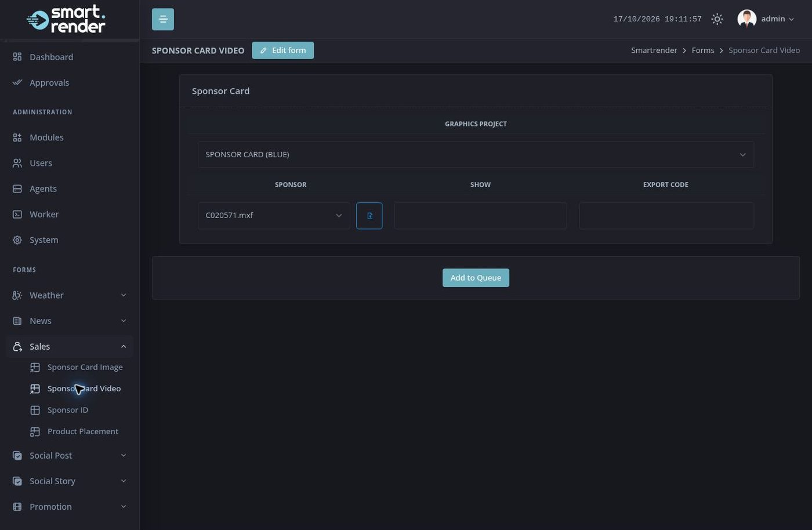Click the Edit form button
Viewport: 812px width, 530px height.
click(283, 50)
